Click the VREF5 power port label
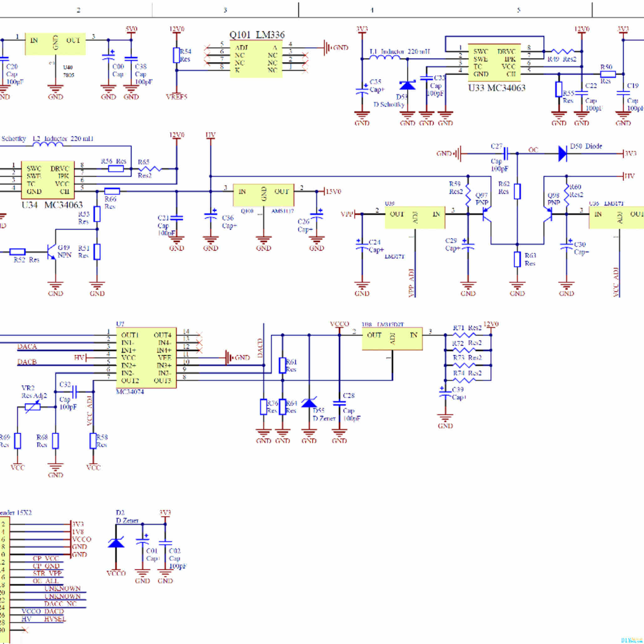The image size is (644, 644). 176,97
